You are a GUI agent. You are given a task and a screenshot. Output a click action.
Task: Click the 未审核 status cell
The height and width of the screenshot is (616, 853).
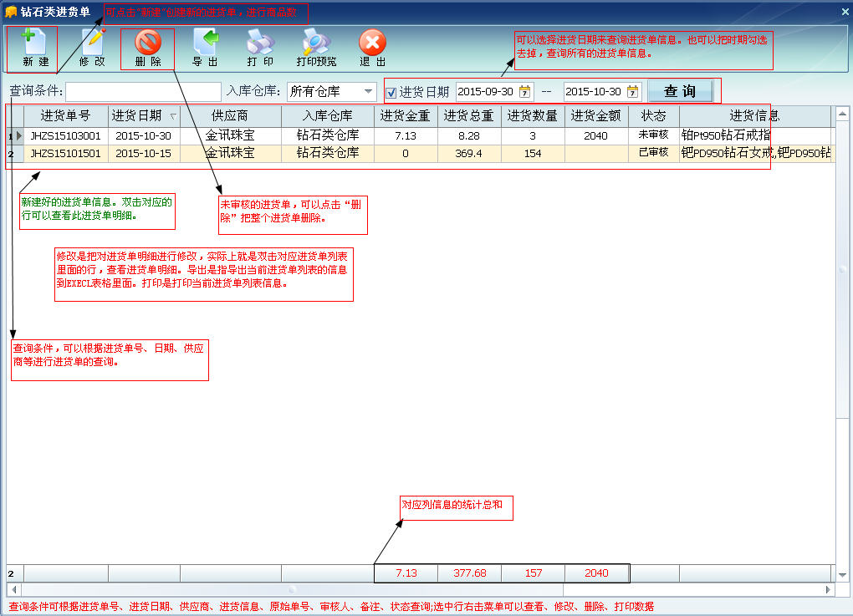click(x=654, y=135)
